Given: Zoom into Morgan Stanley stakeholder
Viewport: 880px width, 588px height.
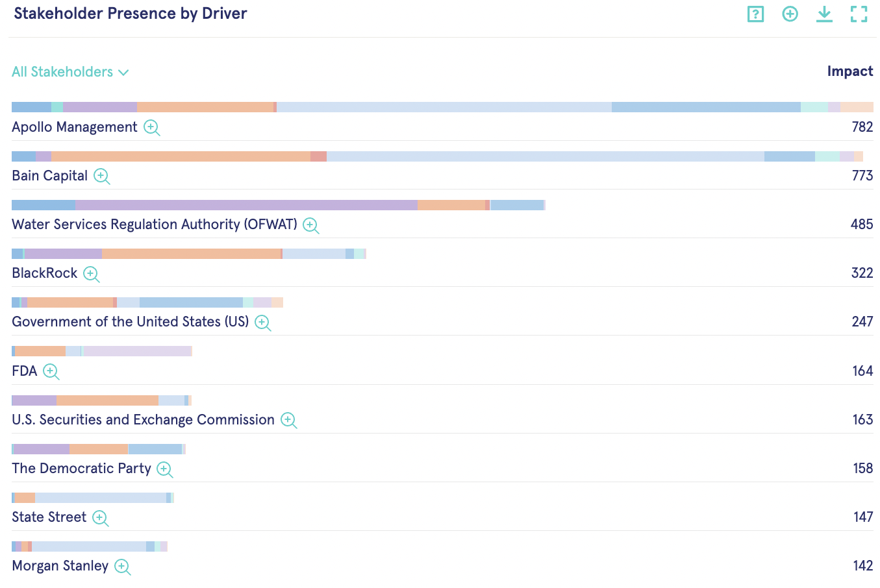Looking at the screenshot, I should [122, 567].
